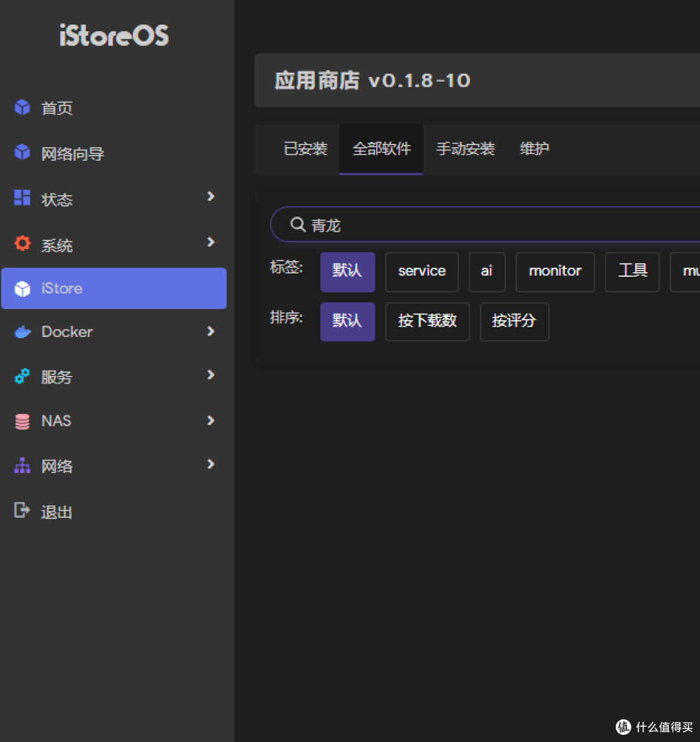Select 退出 to log out
Screen dimensions: 700x742
(114, 511)
